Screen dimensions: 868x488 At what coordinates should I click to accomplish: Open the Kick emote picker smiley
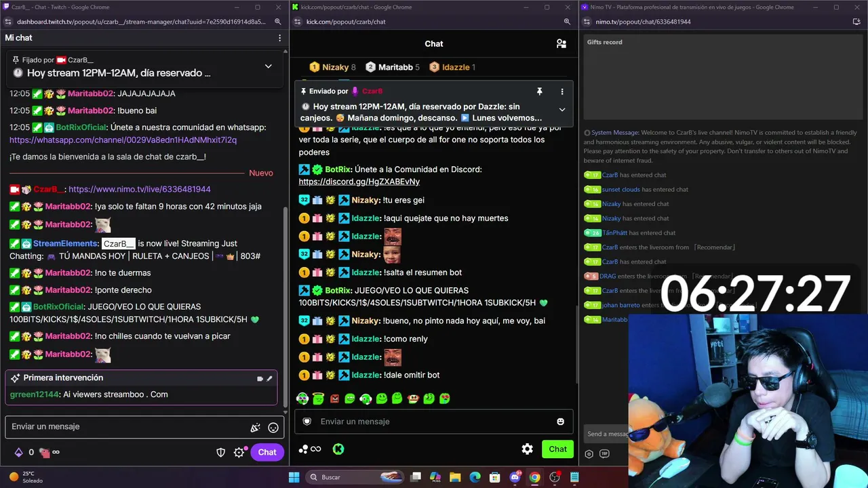[x=560, y=422]
